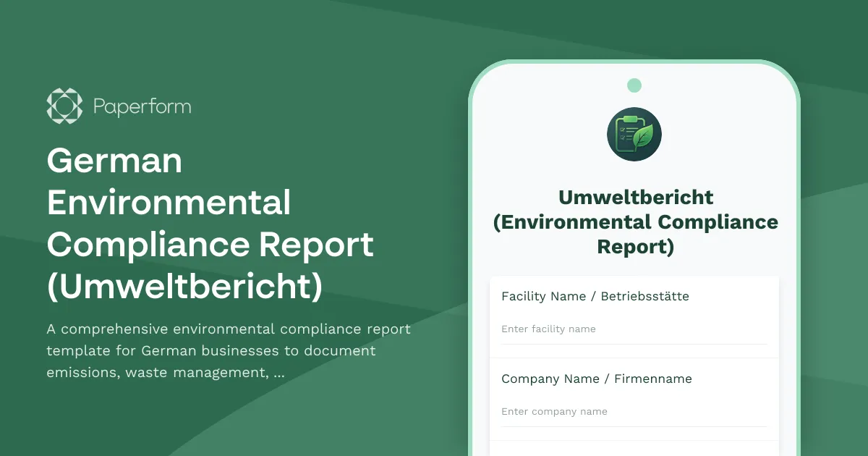Click the partially visible field below Company Name
This screenshot has height=456, width=868.
(x=634, y=449)
